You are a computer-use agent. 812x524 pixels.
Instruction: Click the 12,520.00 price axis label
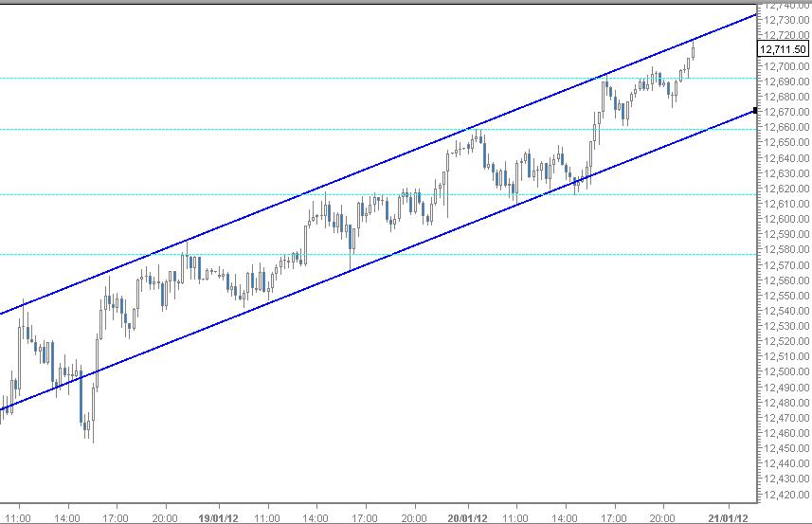[786, 341]
